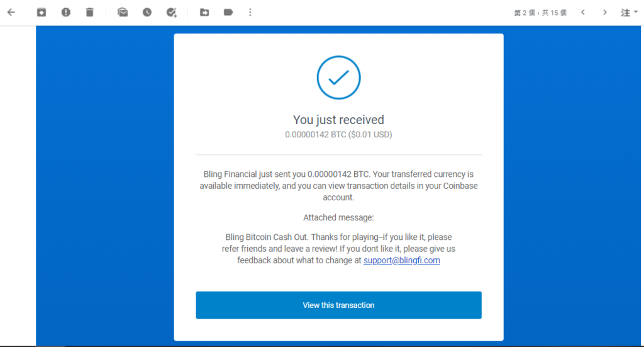Open the labels tag icon
Screen dimensions: 644x347
tap(228, 13)
